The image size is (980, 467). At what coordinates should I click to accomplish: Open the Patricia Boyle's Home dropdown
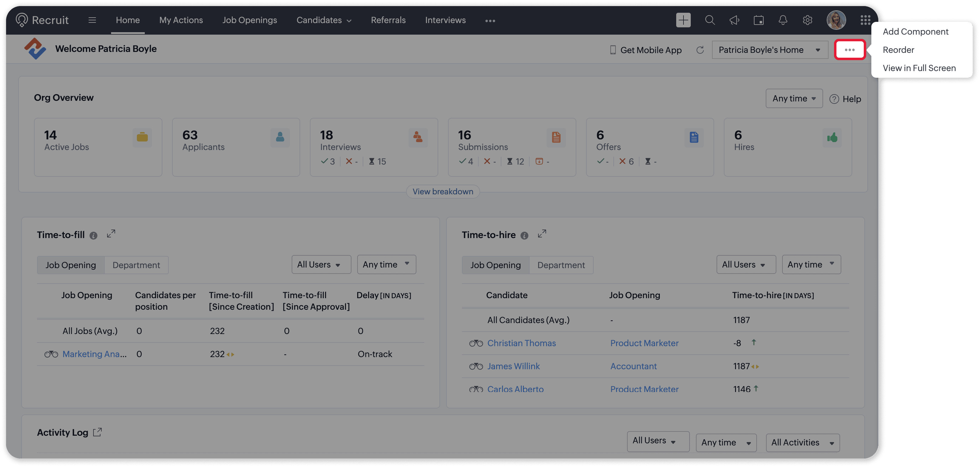[x=770, y=50]
